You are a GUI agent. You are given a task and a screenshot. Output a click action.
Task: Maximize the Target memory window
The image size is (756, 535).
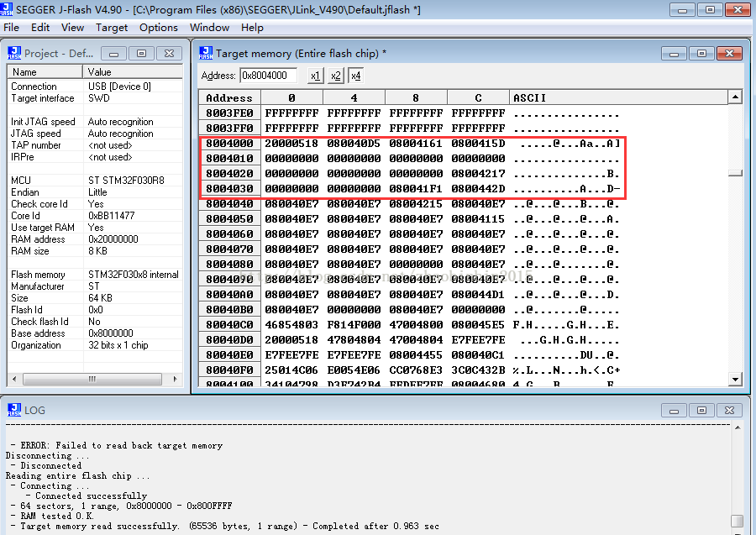click(x=701, y=54)
